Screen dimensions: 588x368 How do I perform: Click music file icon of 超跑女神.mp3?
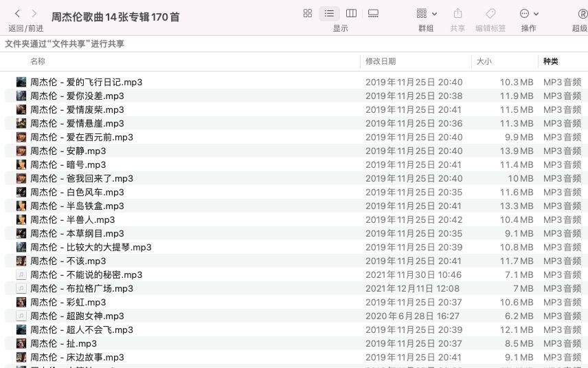[x=21, y=316]
